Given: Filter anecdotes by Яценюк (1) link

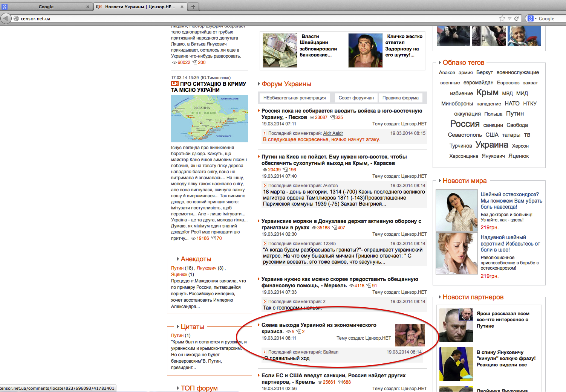Looking at the screenshot, I should pyautogui.click(x=179, y=275).
